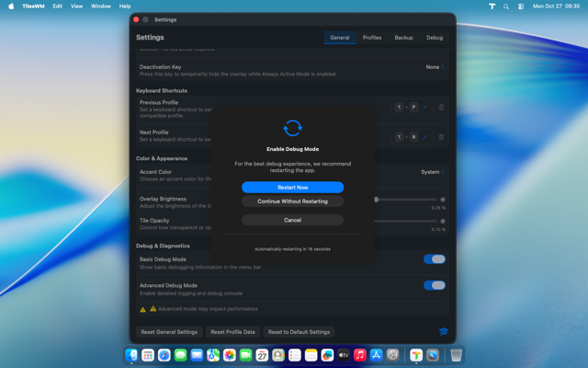Click the 'Debug & Diagnostics' section heading
588x368 pixels.
(163, 246)
